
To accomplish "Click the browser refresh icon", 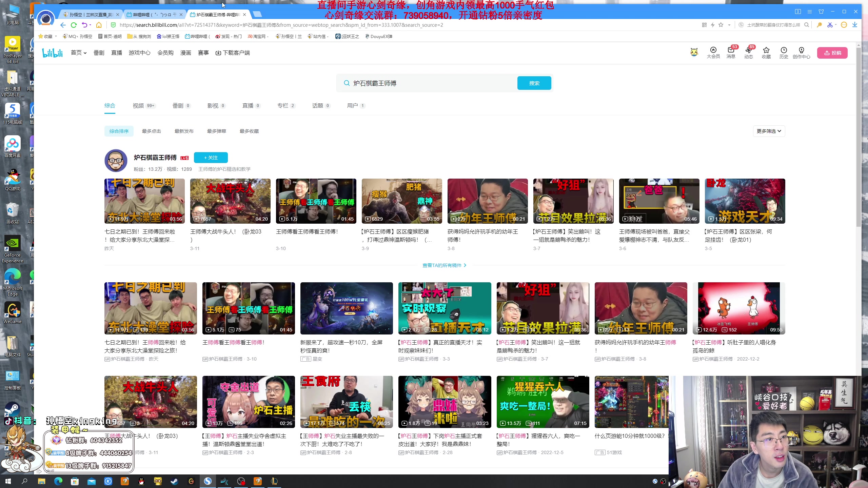I will click(74, 25).
